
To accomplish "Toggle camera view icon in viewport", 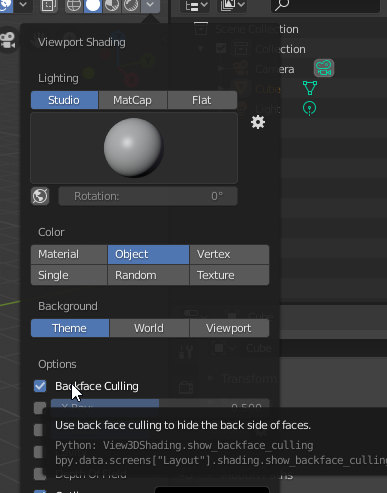I will click(x=8, y=40).
